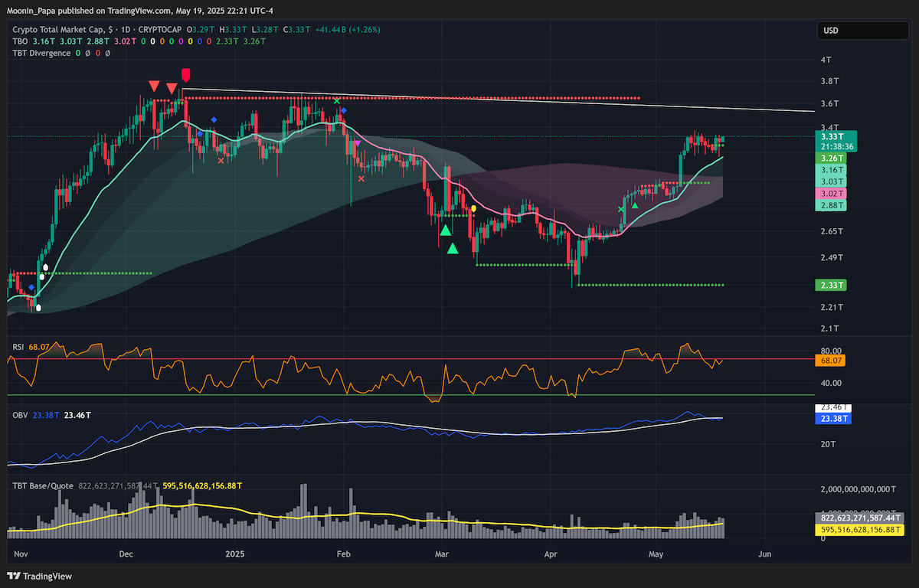
Task: Click the RSI indicator legend title
Action: [x=18, y=347]
